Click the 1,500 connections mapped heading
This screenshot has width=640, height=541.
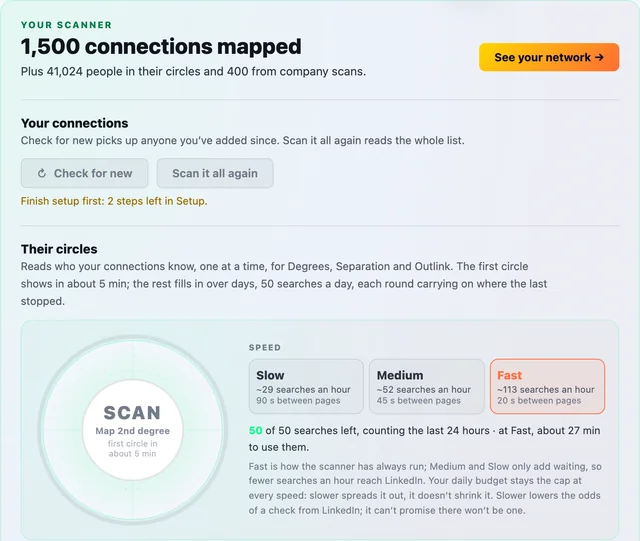click(161, 46)
